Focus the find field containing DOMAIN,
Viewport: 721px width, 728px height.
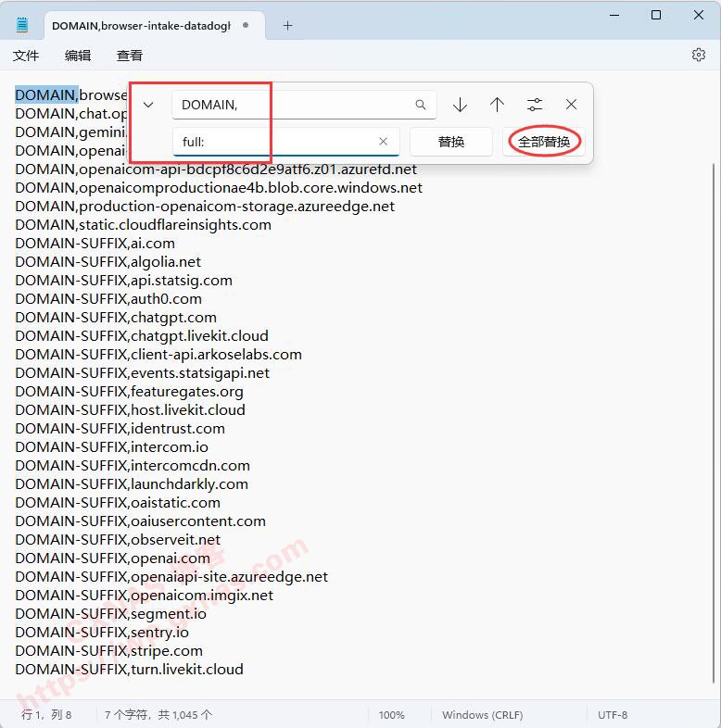pyautogui.click(x=292, y=105)
